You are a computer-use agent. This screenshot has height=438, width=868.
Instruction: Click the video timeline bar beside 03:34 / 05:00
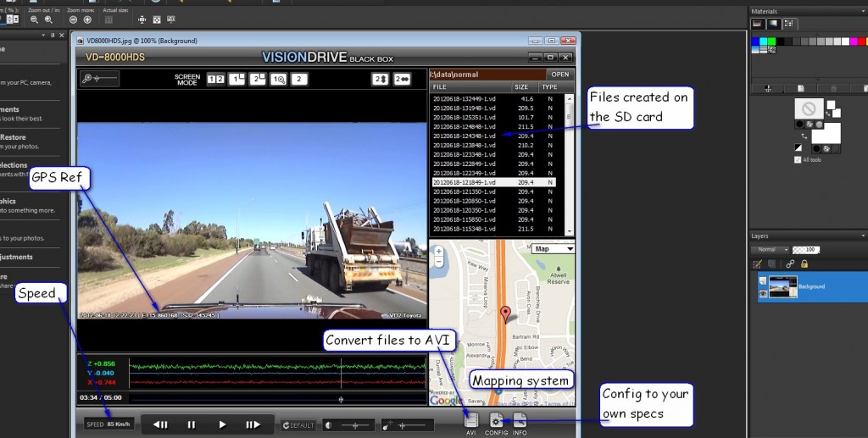[x=279, y=398]
